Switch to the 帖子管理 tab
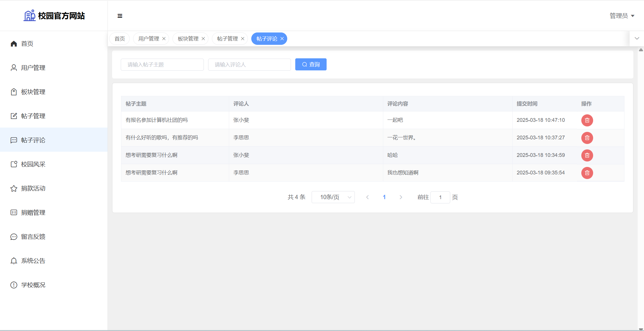Image resolution: width=644 pixels, height=331 pixels. click(227, 39)
